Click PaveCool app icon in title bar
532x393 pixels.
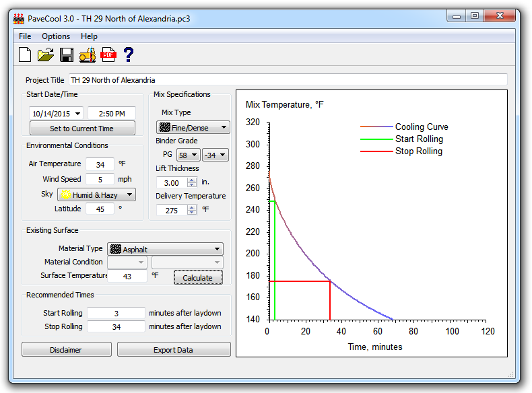pyautogui.click(x=18, y=18)
